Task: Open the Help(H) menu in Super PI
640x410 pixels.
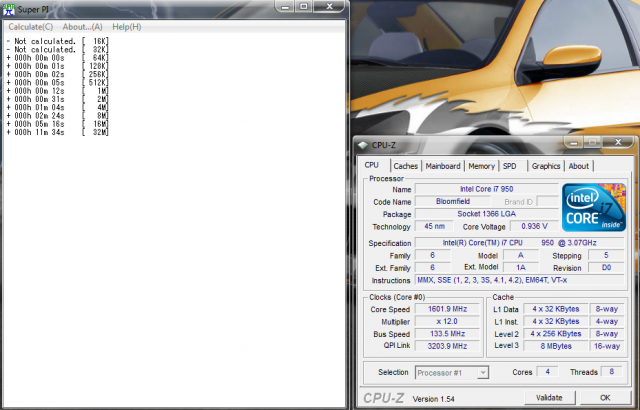Action: (x=127, y=27)
